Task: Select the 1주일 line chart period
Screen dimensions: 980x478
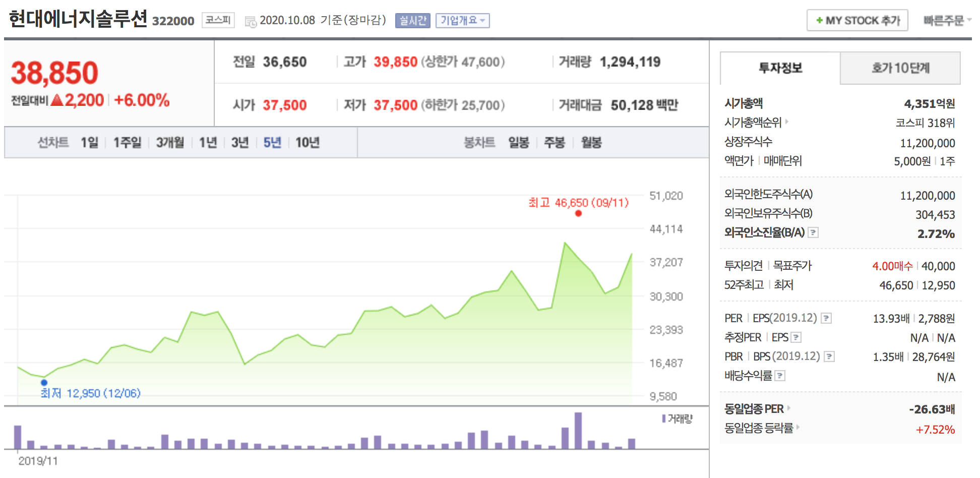Action: (127, 143)
